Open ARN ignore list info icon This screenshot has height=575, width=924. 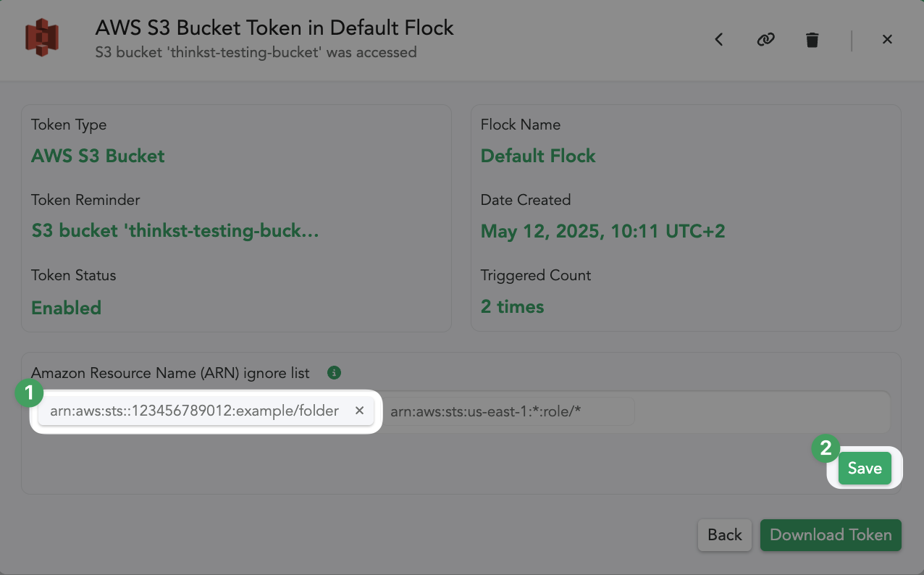334,373
